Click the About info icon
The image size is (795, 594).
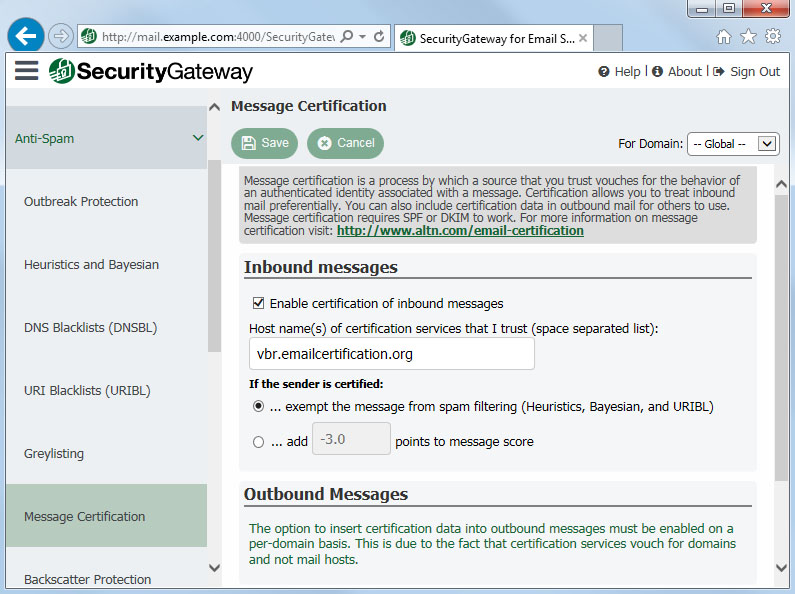[658, 72]
